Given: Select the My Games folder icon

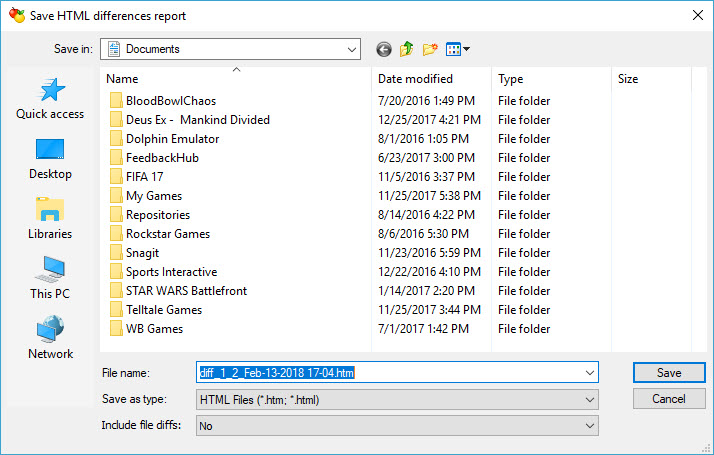Looking at the screenshot, I should point(116,196).
